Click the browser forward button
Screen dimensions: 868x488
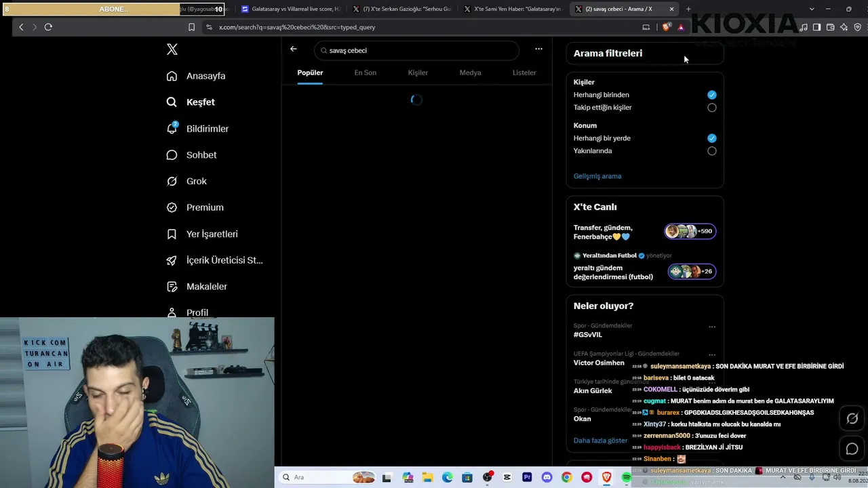click(x=35, y=27)
